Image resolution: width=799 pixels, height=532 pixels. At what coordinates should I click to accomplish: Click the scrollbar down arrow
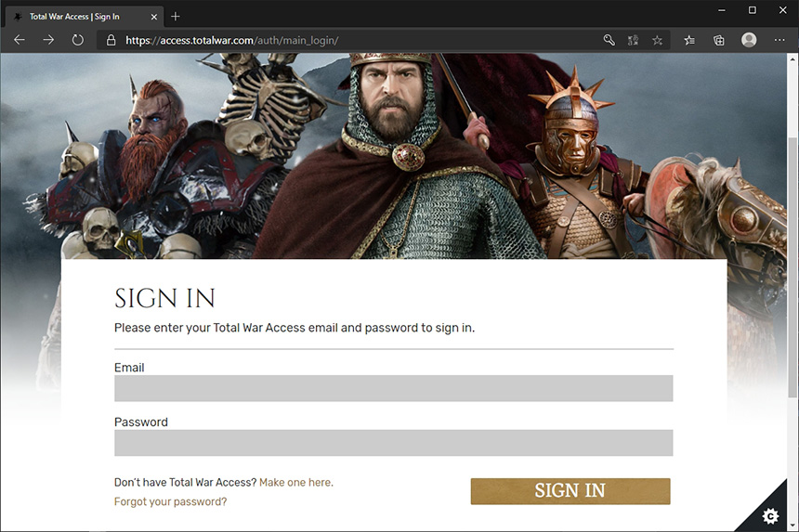[x=792, y=525]
